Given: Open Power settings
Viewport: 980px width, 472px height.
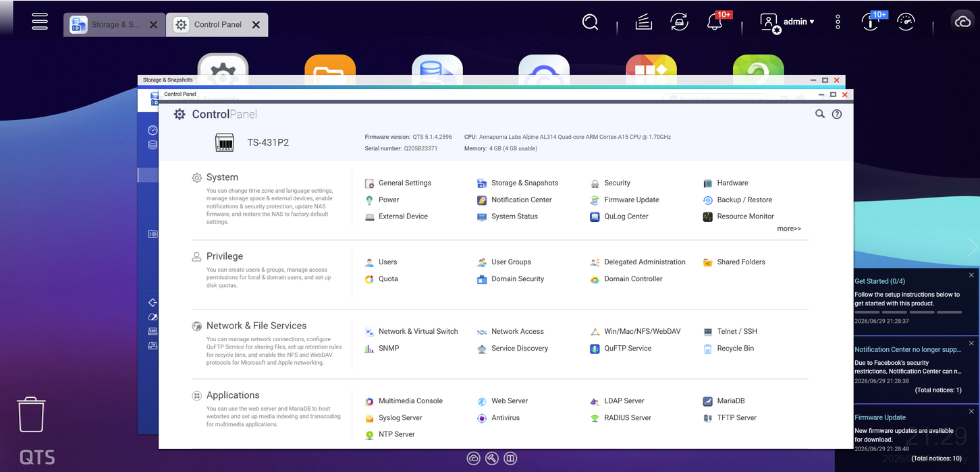Looking at the screenshot, I should [382, 200].
